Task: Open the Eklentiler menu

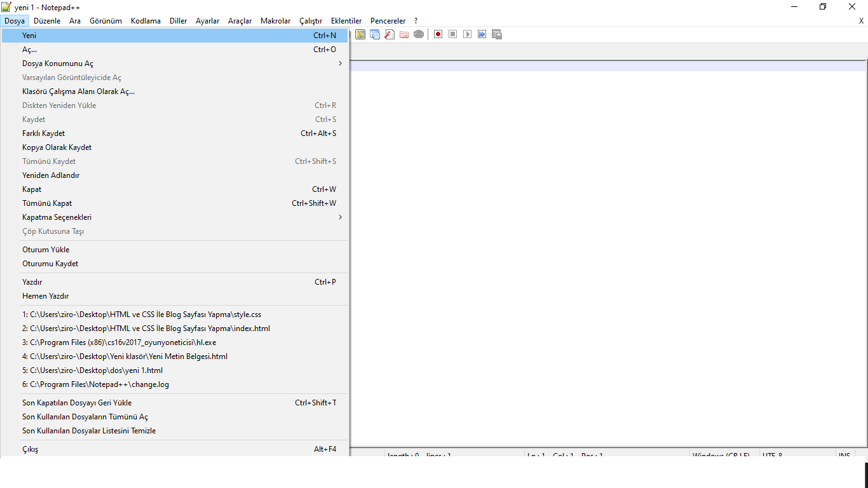Action: click(346, 21)
